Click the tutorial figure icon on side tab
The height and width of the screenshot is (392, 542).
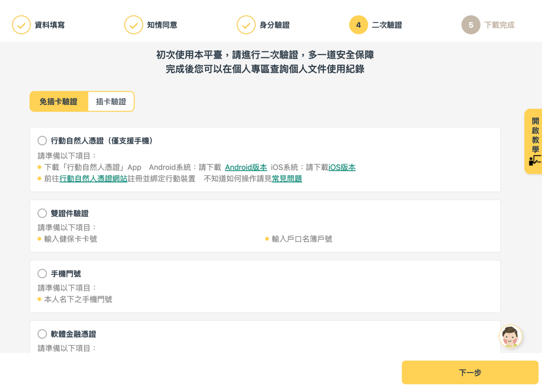[534, 160]
